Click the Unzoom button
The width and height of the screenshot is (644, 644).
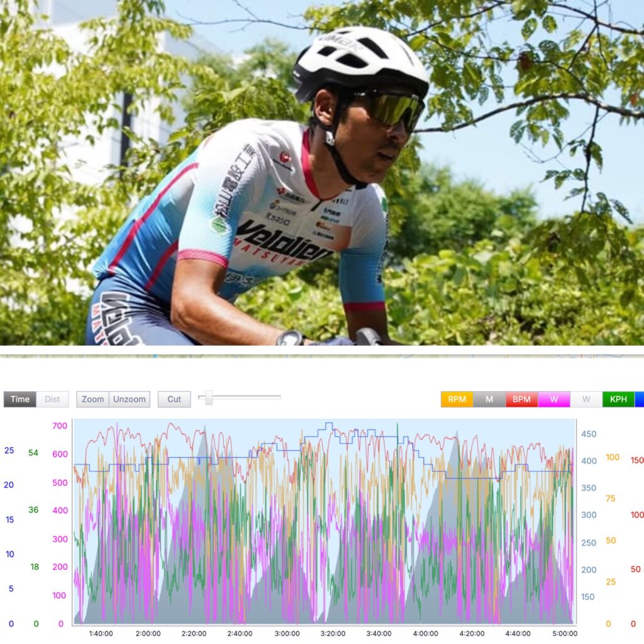coord(130,399)
